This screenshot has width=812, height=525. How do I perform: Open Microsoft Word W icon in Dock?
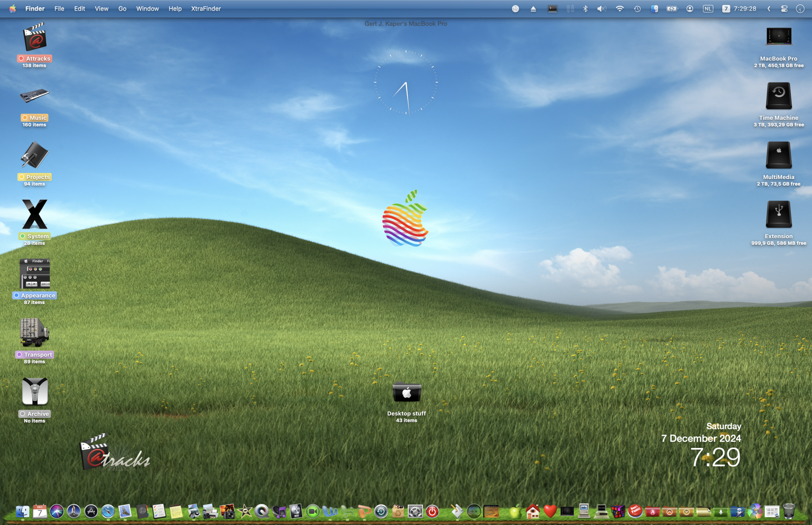[330, 511]
